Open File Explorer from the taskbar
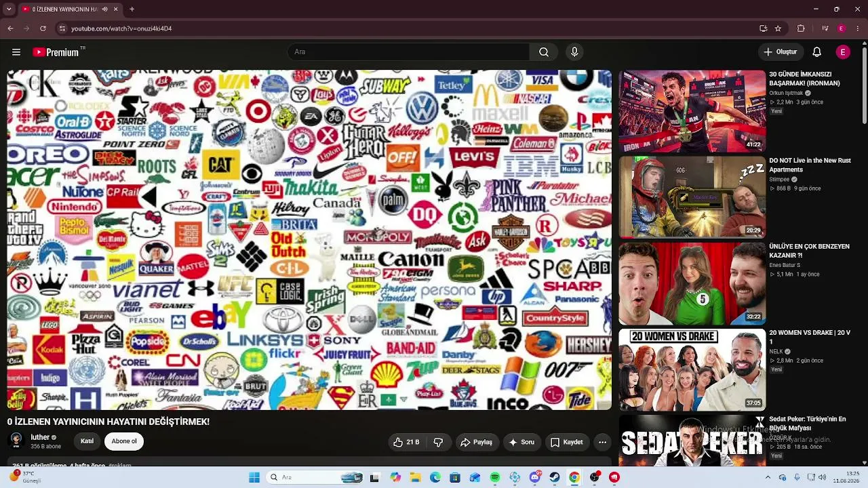The width and height of the screenshot is (868, 488). click(415, 477)
